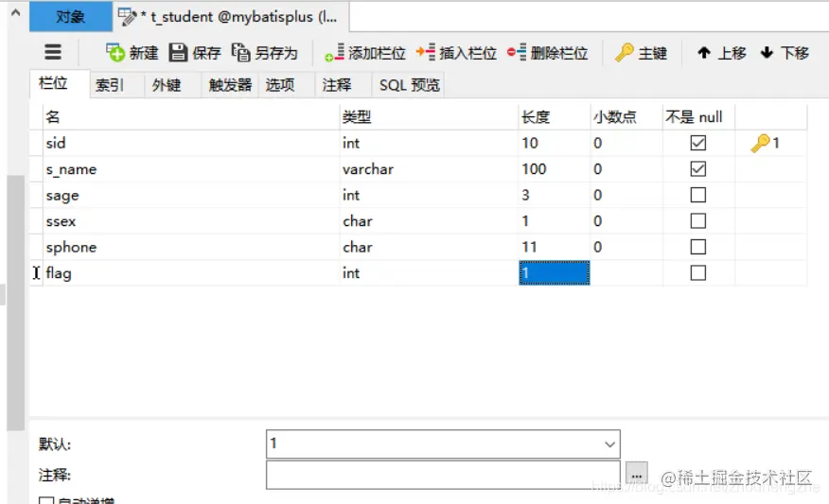The image size is (829, 504).
Task: Insert a field with 插入栏位
Action: click(x=456, y=53)
